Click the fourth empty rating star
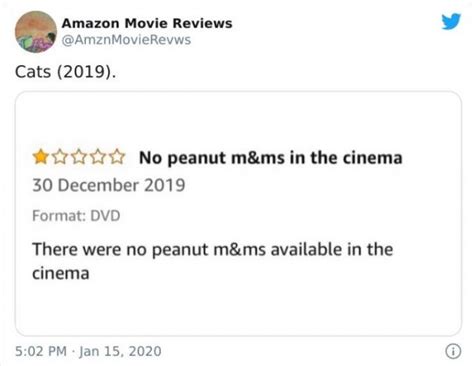 tap(98, 157)
